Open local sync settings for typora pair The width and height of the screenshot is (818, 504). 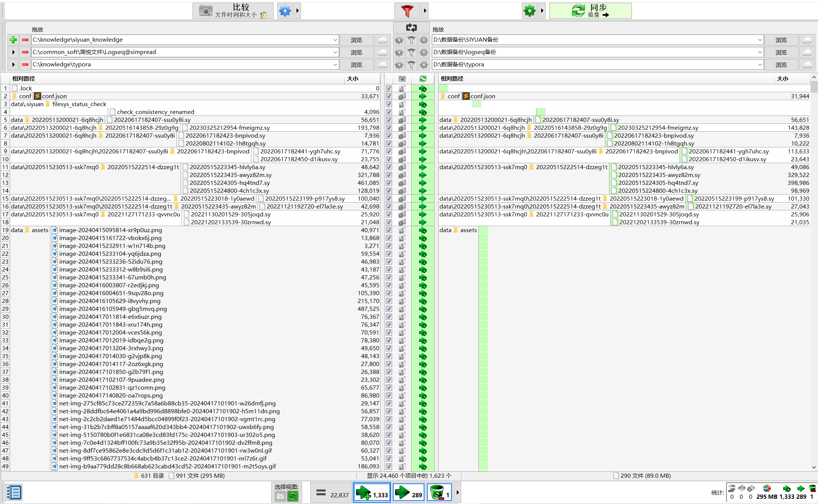pyautogui.click(x=424, y=64)
